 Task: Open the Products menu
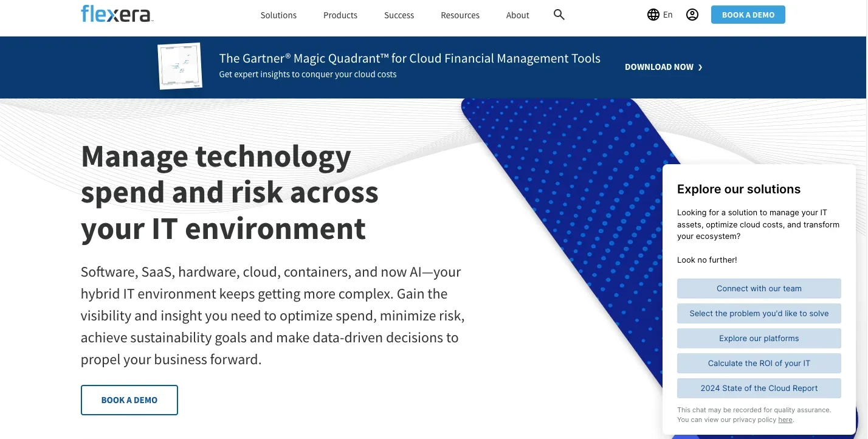(x=340, y=15)
